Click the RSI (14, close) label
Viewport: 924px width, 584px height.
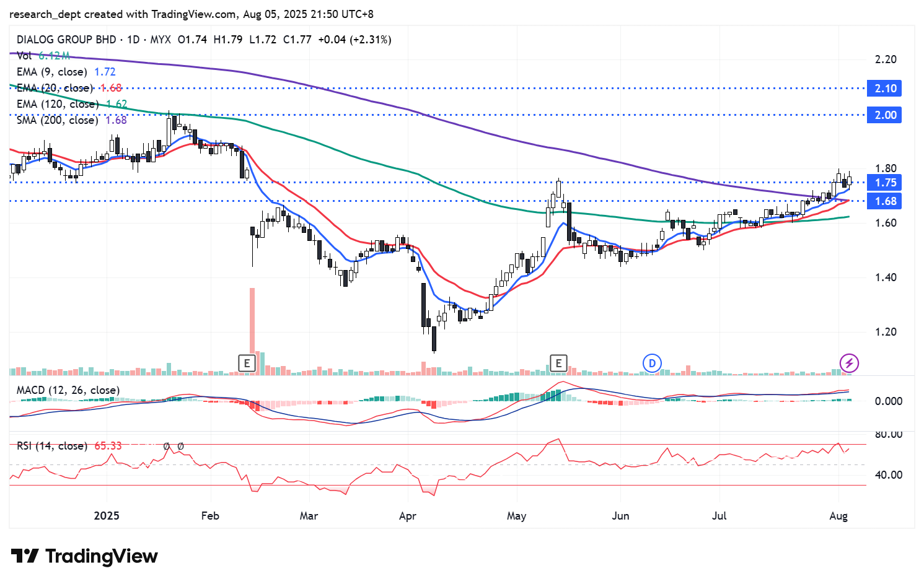[51, 446]
